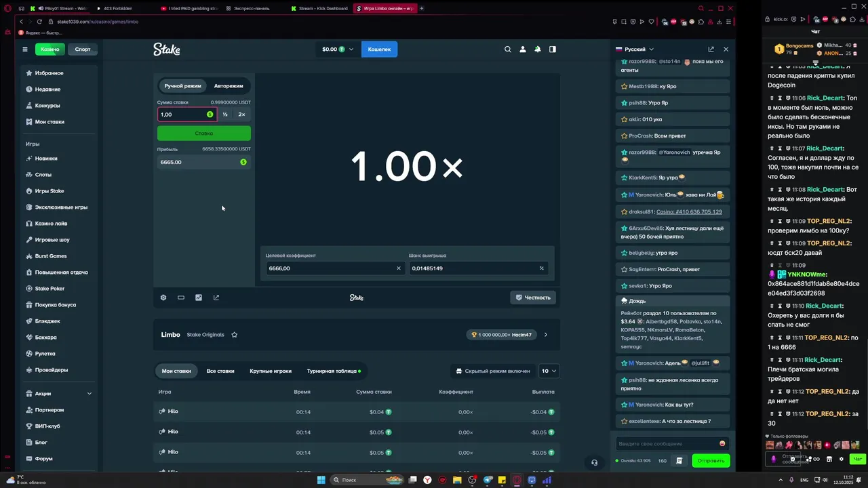The image size is (868, 488).
Task: Click the Чат button in Kick window
Action: (858, 459)
